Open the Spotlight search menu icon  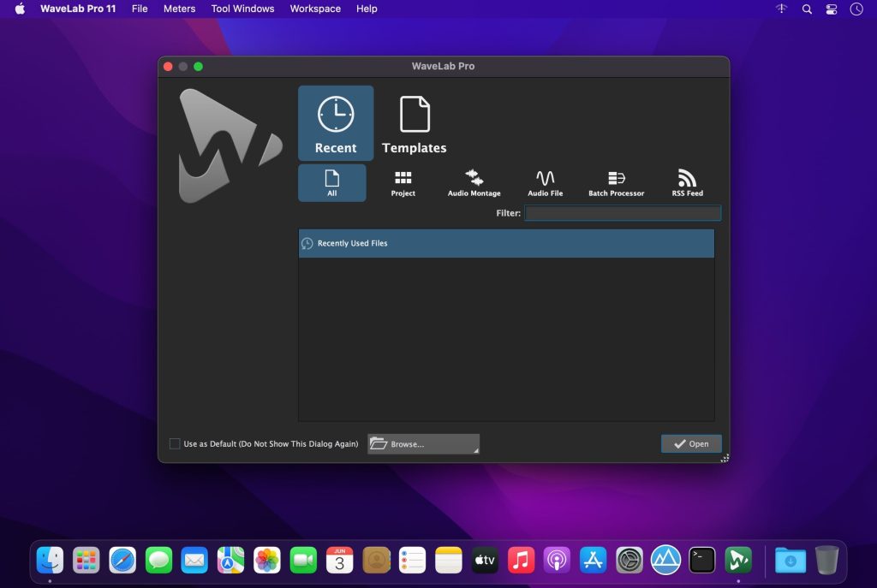click(806, 9)
